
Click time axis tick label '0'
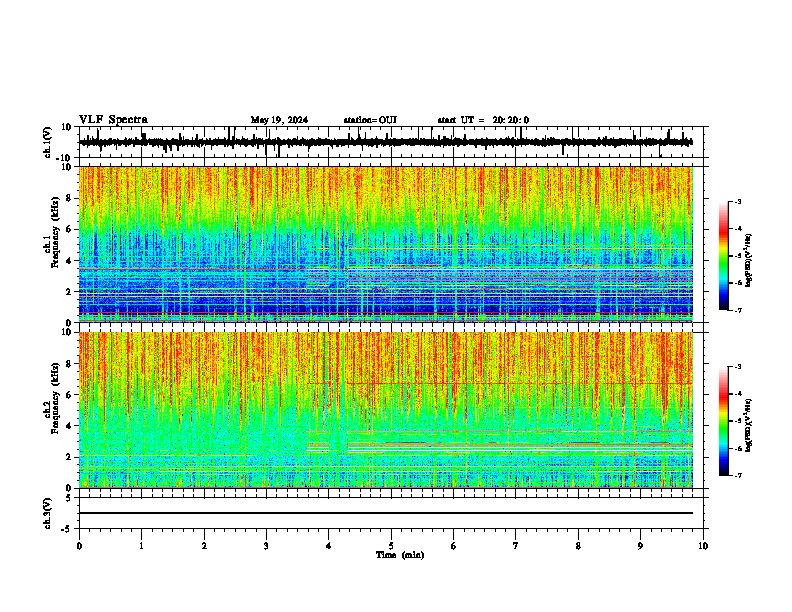(79, 546)
